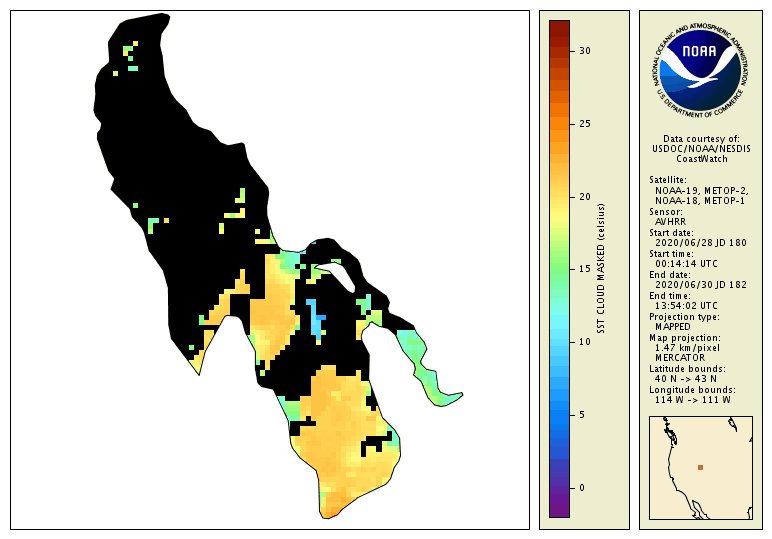772x539 pixels.
Task: Click the 'SST CLOUD MASKED (celsius)' axis label
Action: (x=601, y=269)
